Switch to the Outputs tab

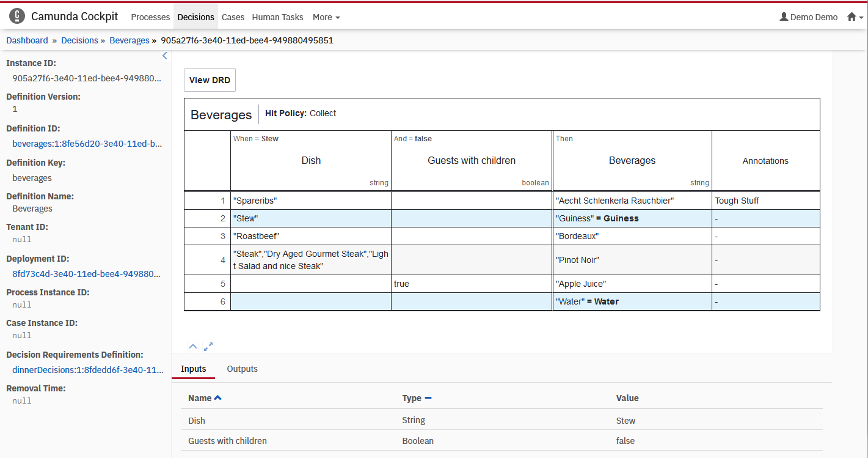click(x=242, y=369)
